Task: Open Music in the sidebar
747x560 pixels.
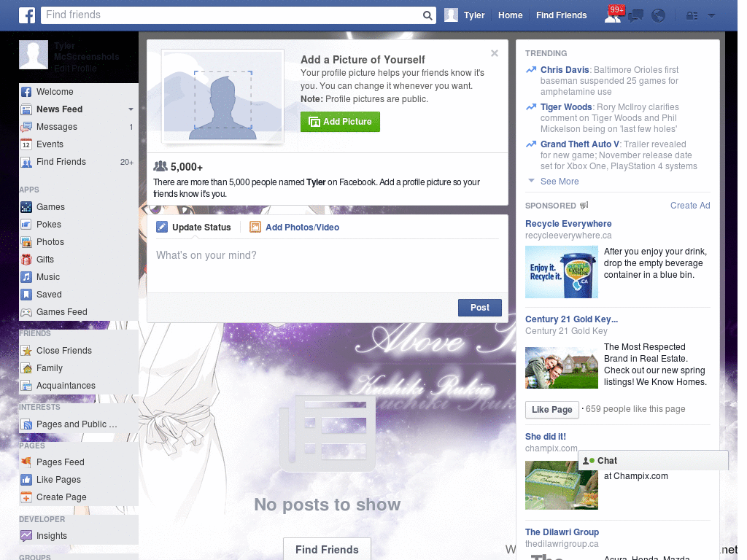Action: 79,277
